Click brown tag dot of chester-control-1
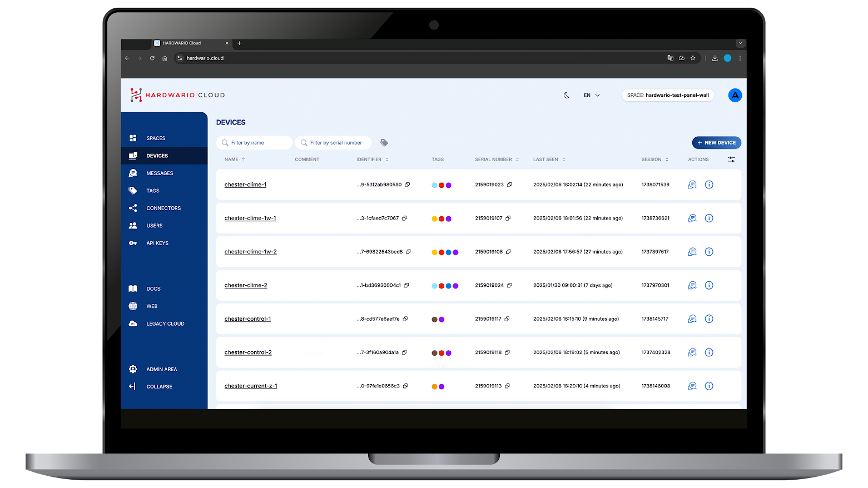This screenshot has height=488, width=868. point(434,320)
